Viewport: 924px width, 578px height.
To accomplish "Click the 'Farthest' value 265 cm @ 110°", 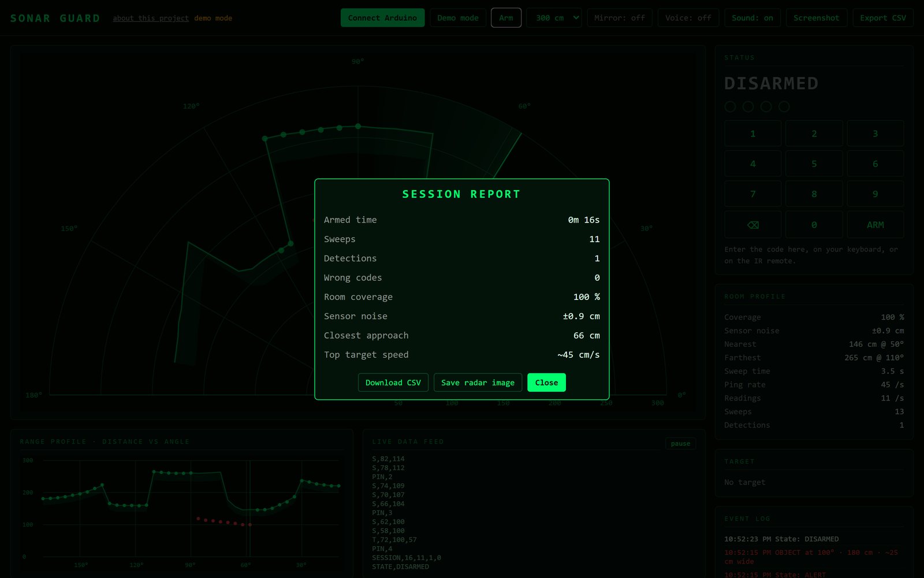I will point(874,358).
